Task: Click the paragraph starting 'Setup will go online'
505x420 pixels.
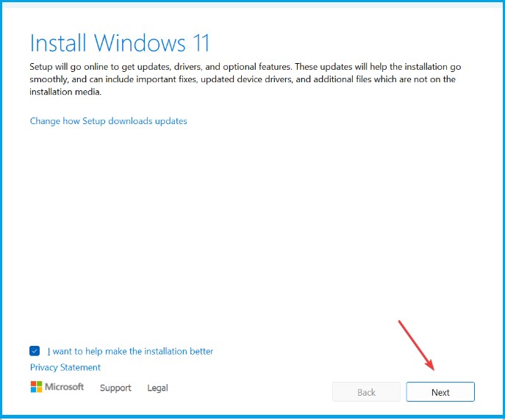Action: [x=245, y=79]
